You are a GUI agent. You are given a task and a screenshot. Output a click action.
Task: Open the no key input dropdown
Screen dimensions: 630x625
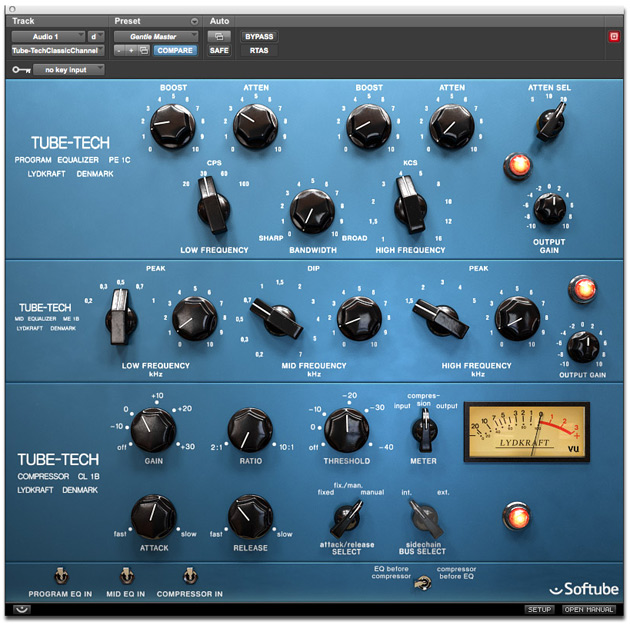click(69, 70)
